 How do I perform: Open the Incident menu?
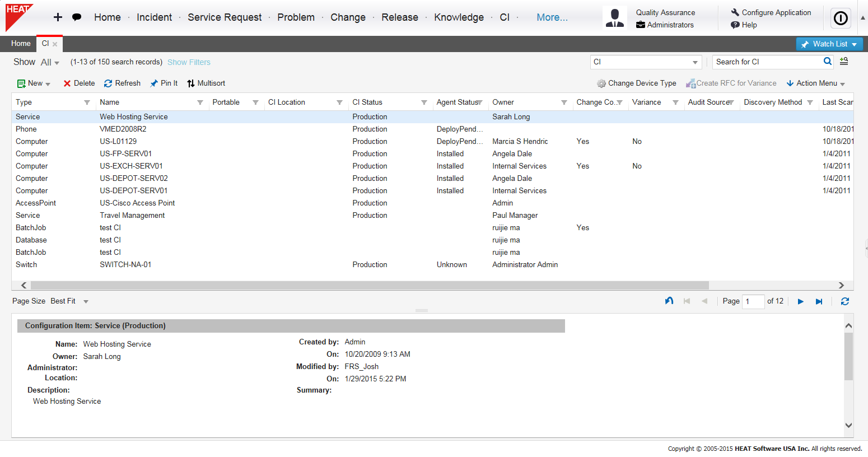click(x=155, y=17)
